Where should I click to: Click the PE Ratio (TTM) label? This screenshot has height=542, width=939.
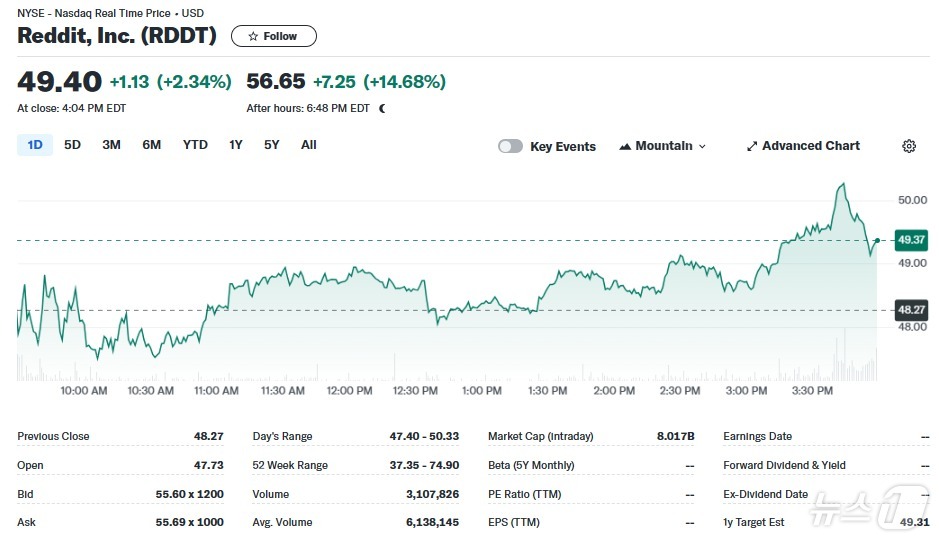(x=525, y=494)
